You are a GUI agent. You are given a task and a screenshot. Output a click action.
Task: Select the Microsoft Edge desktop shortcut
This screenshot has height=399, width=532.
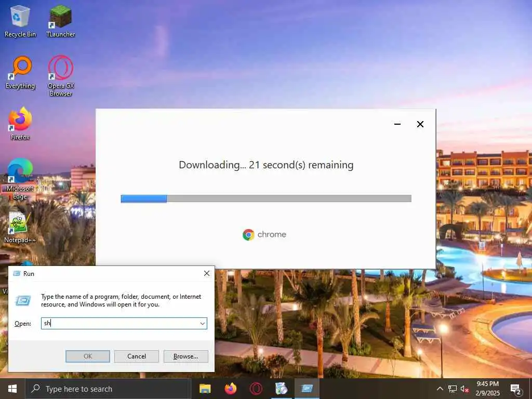(20, 179)
